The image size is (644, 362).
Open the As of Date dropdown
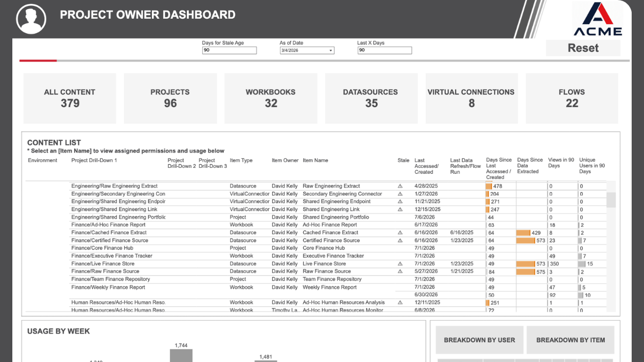pyautogui.click(x=307, y=50)
